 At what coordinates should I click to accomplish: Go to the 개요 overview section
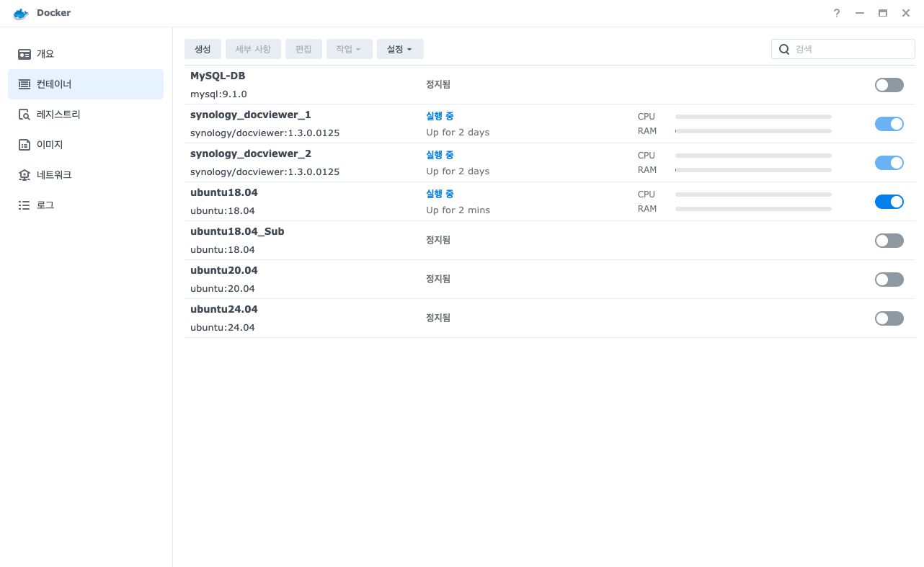(86, 54)
